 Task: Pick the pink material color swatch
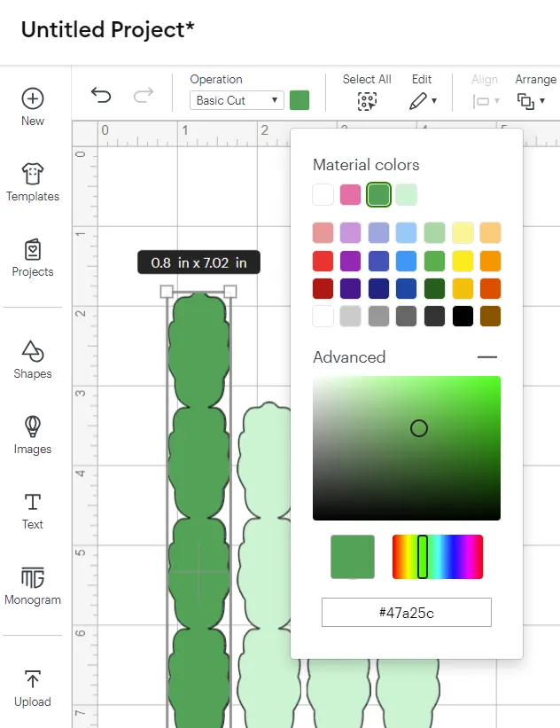point(350,194)
